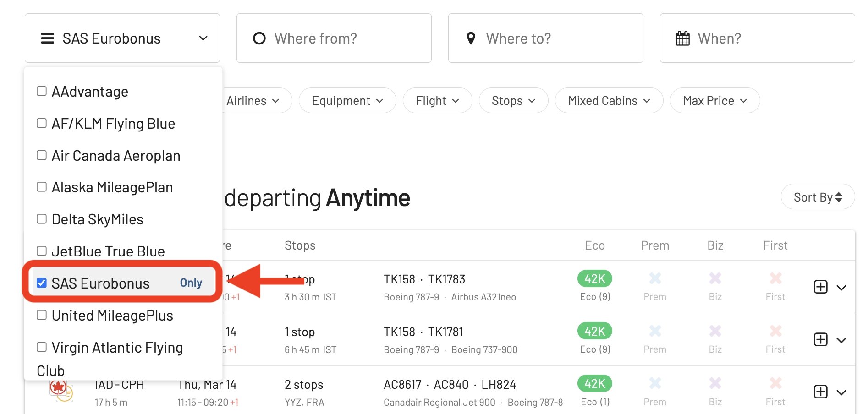Click the 42K Eco badge for TK158 TK1783
This screenshot has height=414, width=868.
(595, 278)
